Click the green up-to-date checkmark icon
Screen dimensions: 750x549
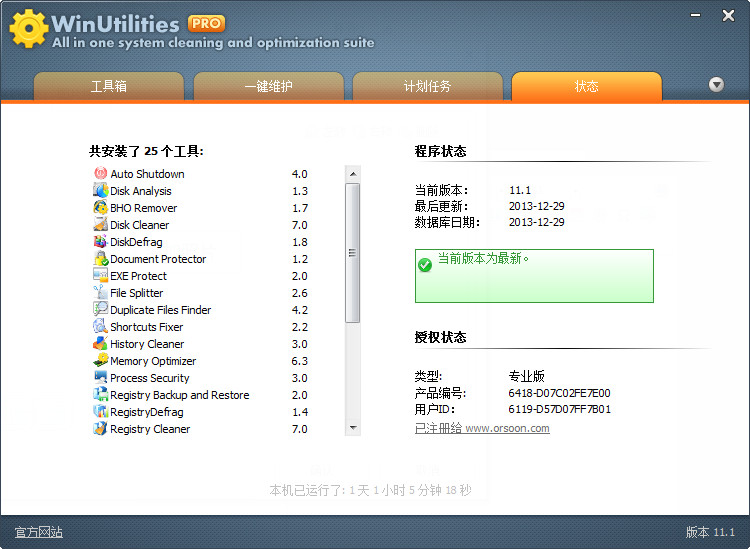425,264
